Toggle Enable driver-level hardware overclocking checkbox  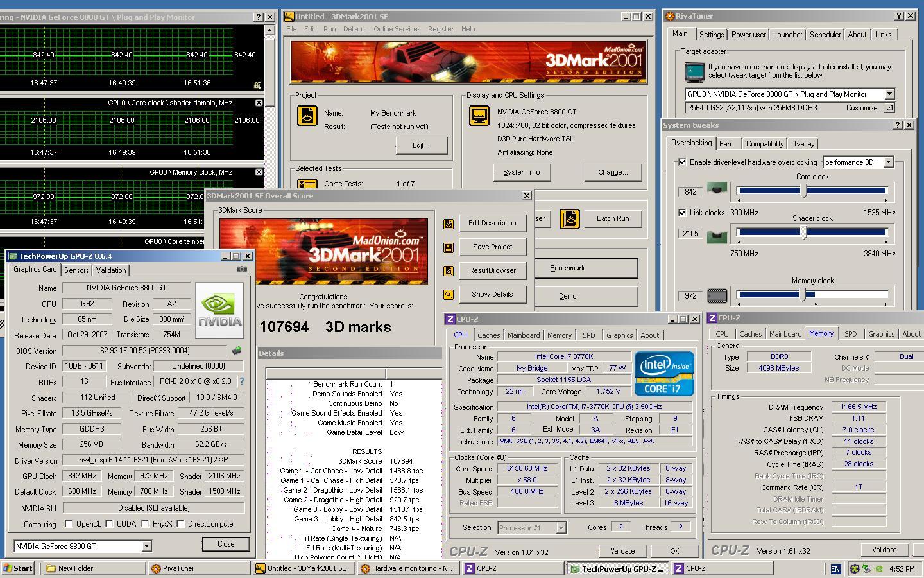(682, 162)
